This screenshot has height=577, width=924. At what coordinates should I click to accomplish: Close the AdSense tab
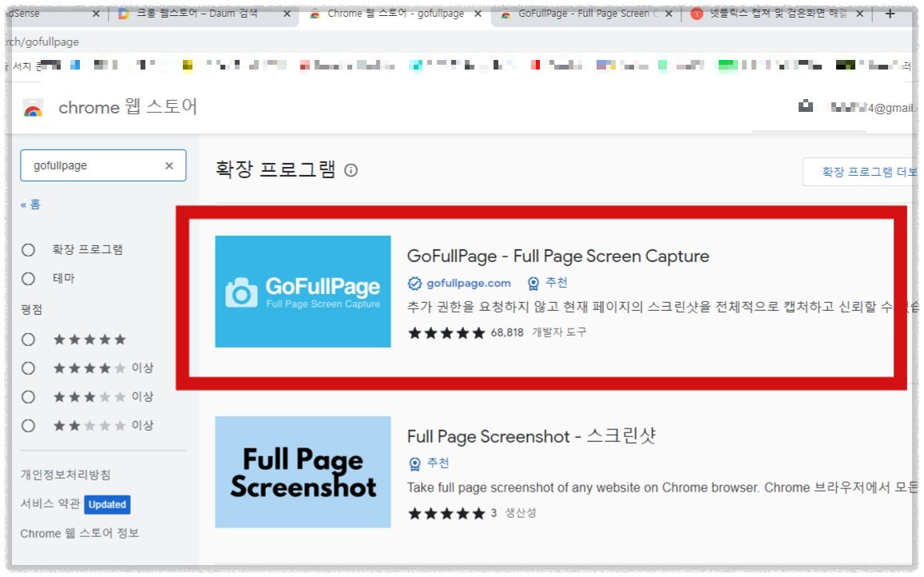click(x=96, y=14)
